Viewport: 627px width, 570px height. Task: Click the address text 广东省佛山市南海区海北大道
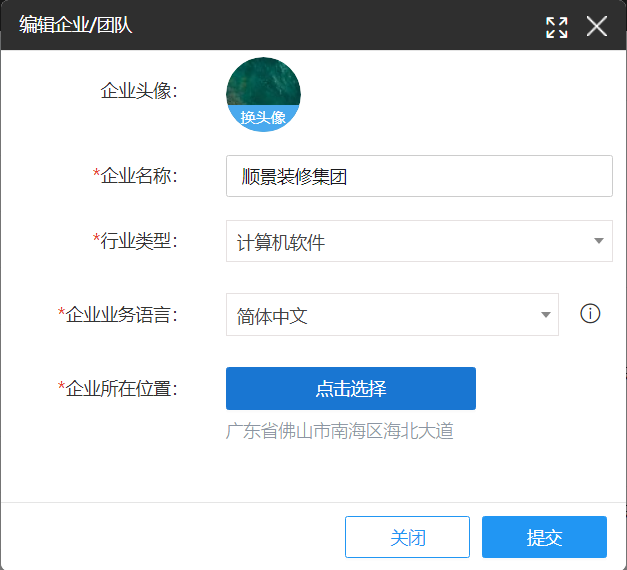tap(339, 431)
